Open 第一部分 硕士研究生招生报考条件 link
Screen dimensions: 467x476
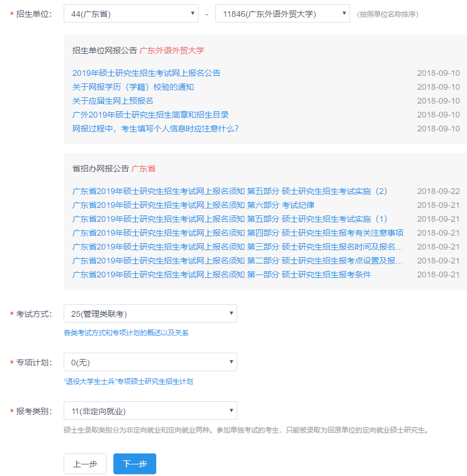click(x=222, y=274)
